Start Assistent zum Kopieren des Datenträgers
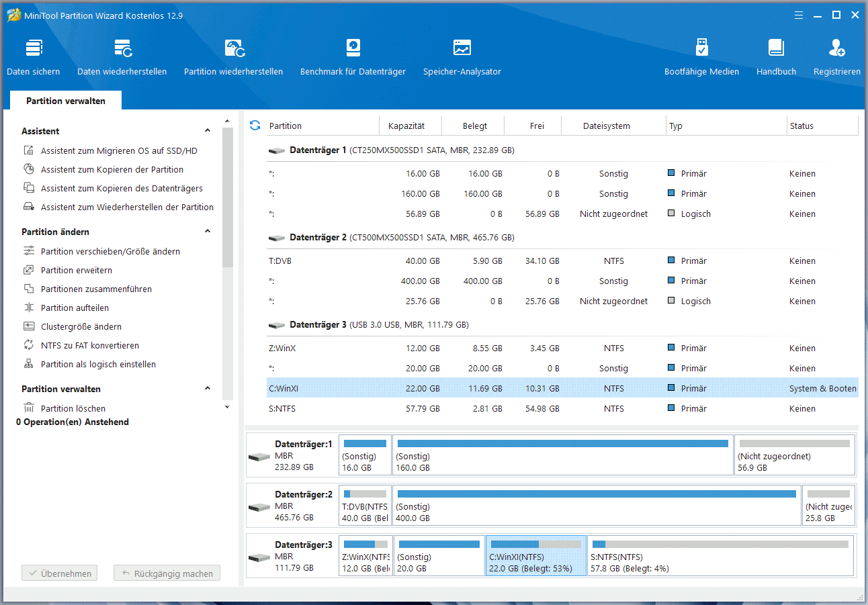868x605 pixels. click(x=122, y=189)
